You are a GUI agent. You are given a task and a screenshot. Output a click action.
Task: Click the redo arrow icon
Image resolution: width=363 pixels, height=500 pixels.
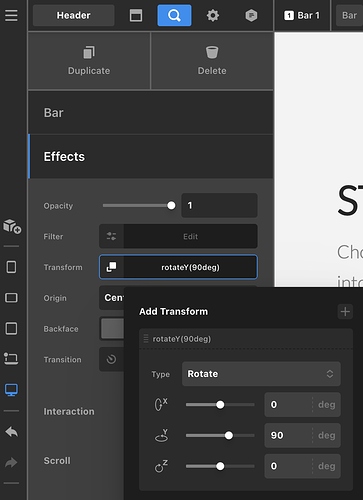click(x=11, y=463)
